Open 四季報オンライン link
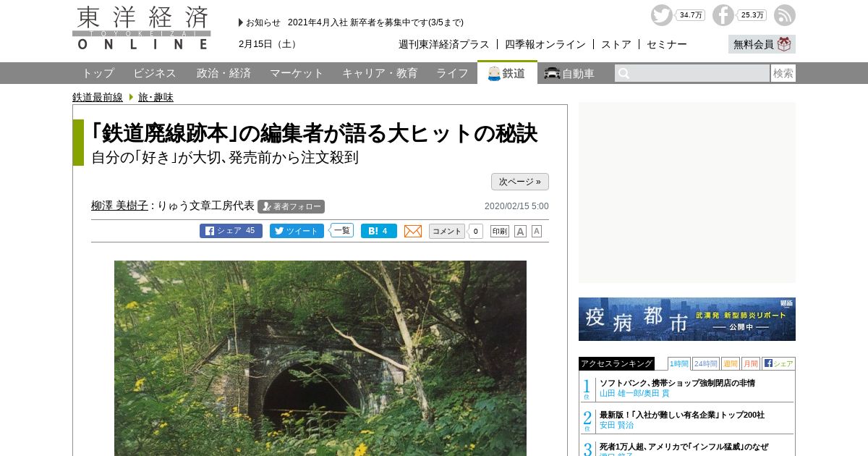 point(545,44)
